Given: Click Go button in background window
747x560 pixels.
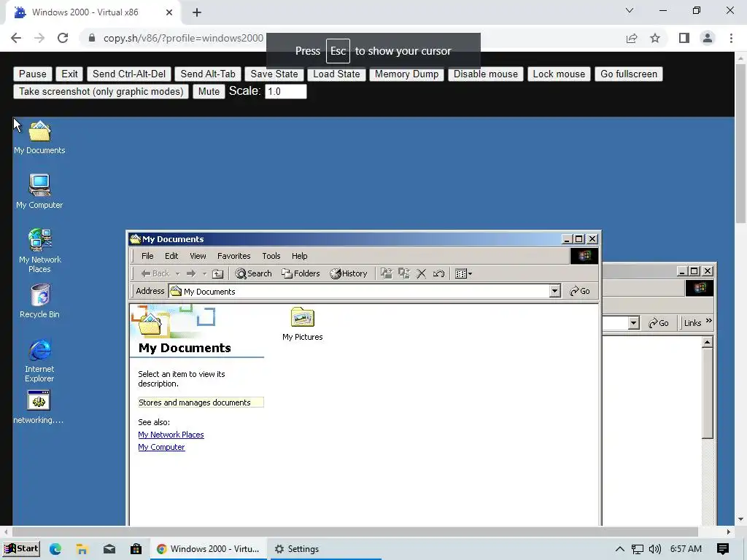Looking at the screenshot, I should 659,323.
